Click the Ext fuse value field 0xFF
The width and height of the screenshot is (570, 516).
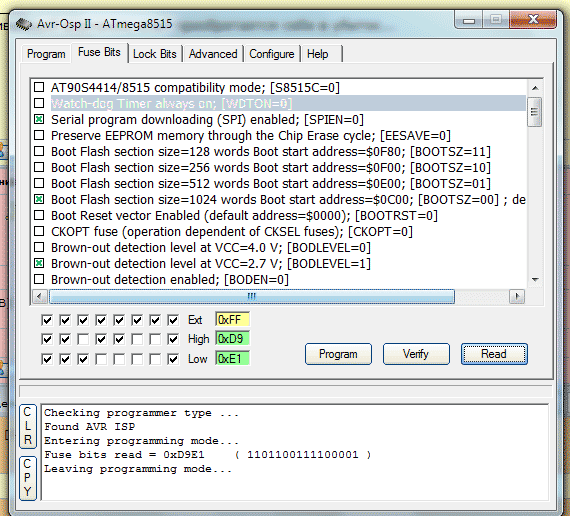[232, 320]
